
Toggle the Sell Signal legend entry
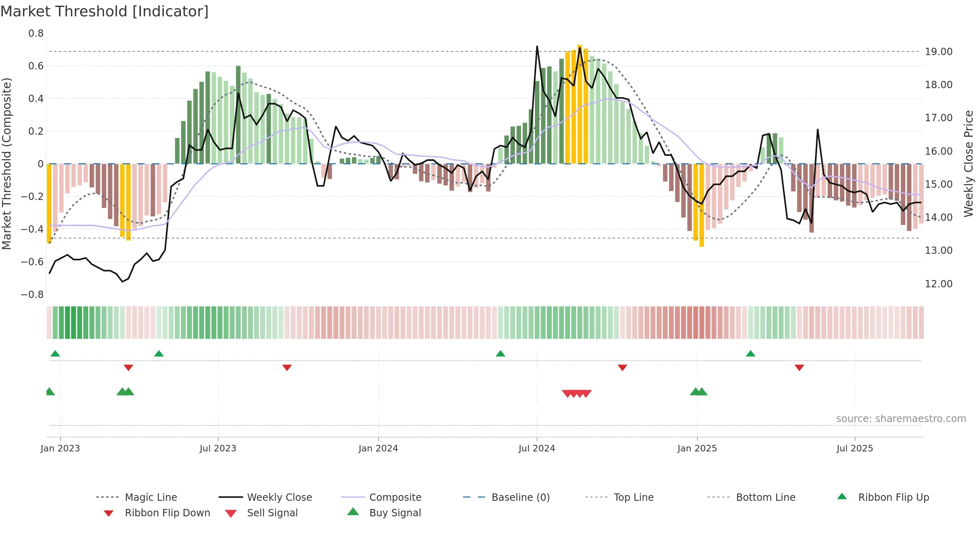(261, 513)
